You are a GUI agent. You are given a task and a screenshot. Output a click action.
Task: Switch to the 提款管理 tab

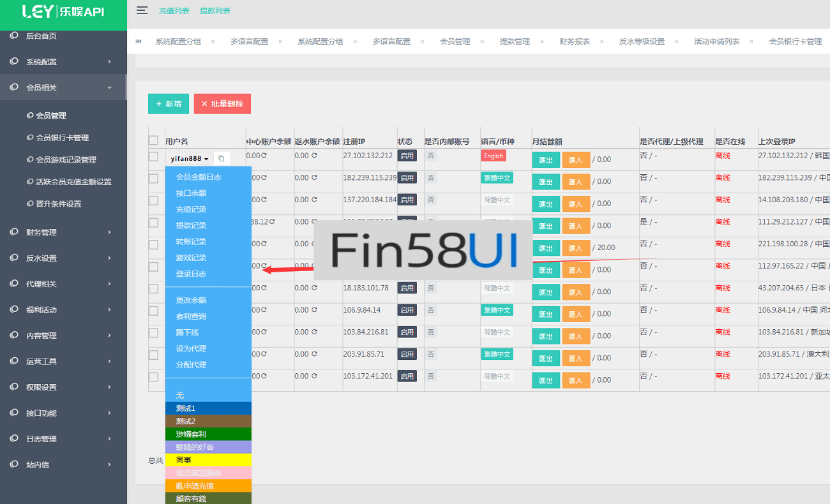(x=515, y=41)
